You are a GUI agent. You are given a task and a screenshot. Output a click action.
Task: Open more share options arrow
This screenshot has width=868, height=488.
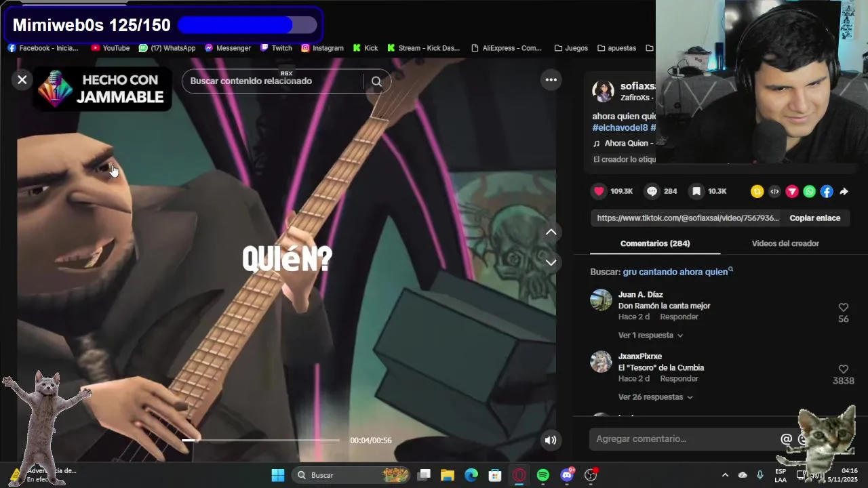click(x=844, y=192)
